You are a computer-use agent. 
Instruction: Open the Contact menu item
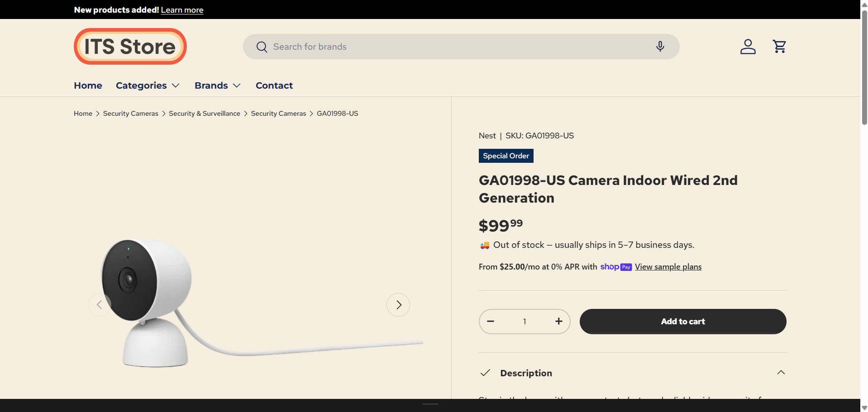274,85
